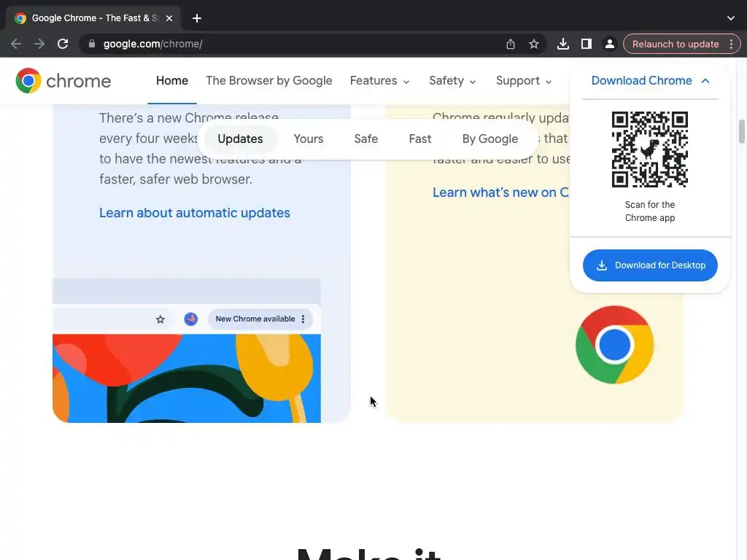Image resolution: width=747 pixels, height=560 pixels.
Task: Open The Browser by Google page
Action: (268, 80)
